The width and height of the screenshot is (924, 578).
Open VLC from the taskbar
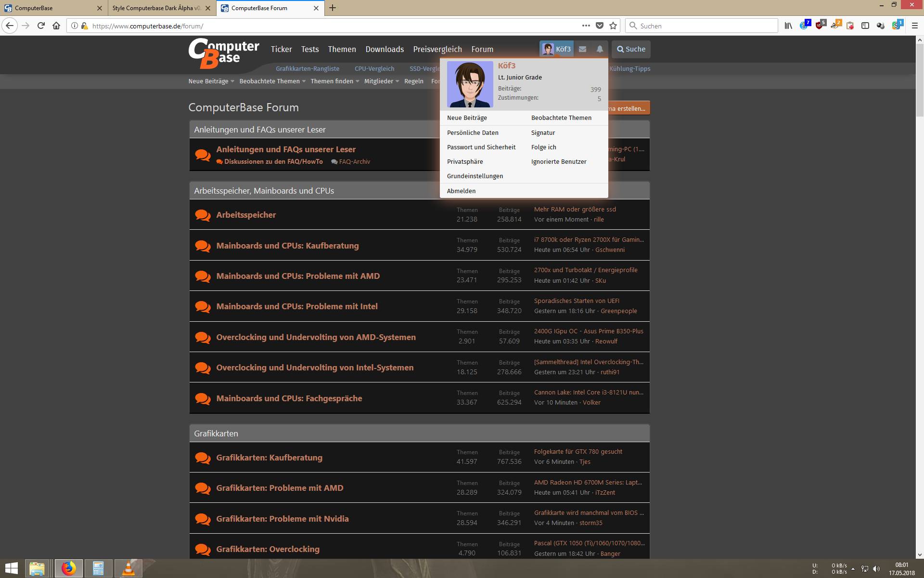[128, 568]
